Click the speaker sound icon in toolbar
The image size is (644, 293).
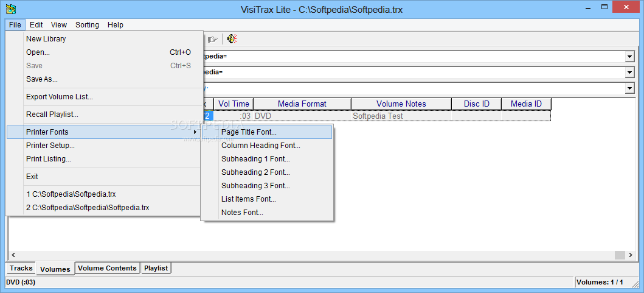(x=232, y=39)
